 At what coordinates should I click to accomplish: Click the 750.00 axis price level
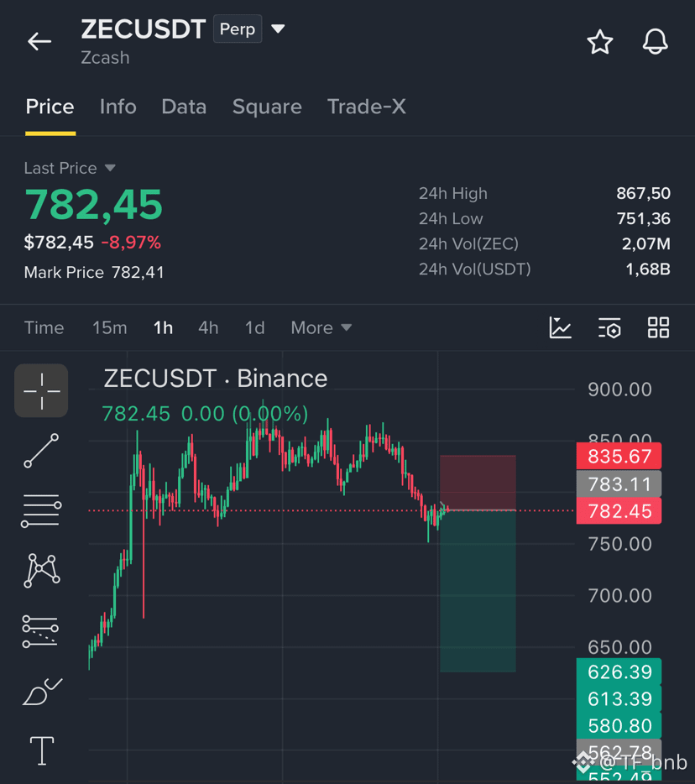click(x=619, y=544)
